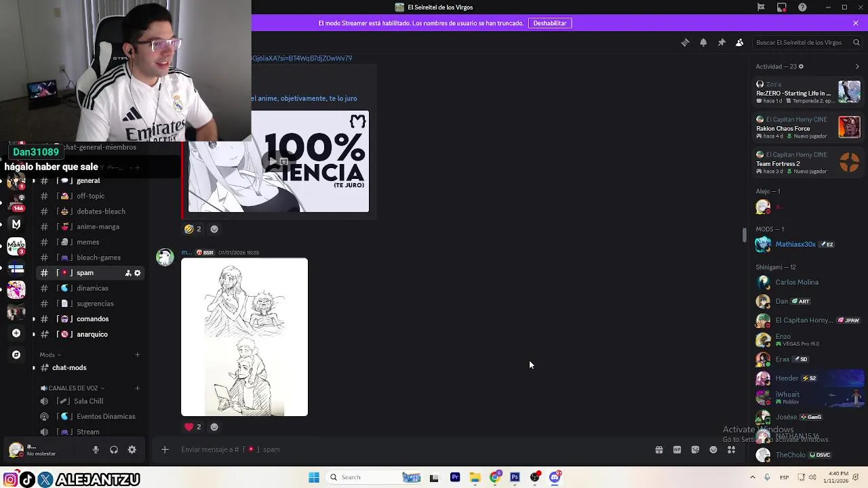Open the apps launcher icon

732,449
